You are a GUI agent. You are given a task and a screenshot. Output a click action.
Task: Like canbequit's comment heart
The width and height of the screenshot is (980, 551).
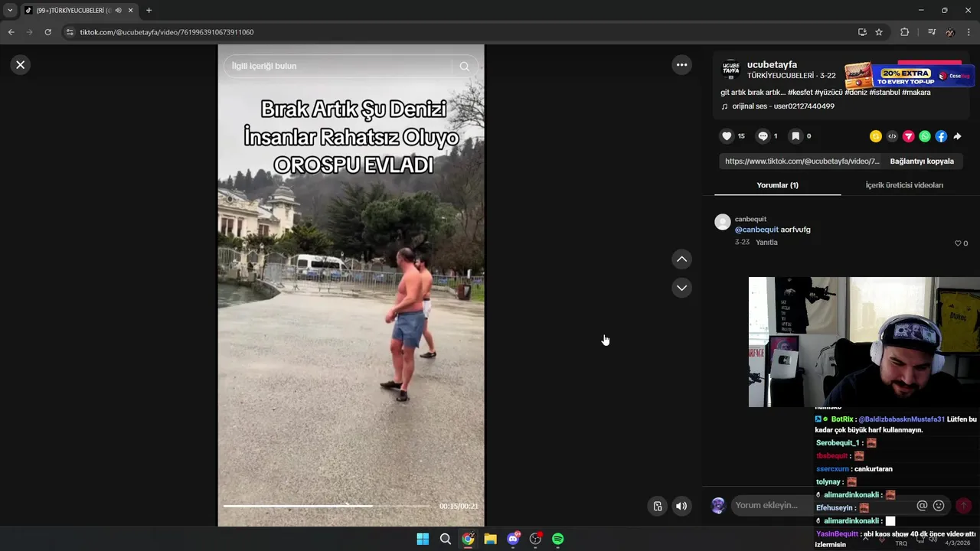(958, 243)
